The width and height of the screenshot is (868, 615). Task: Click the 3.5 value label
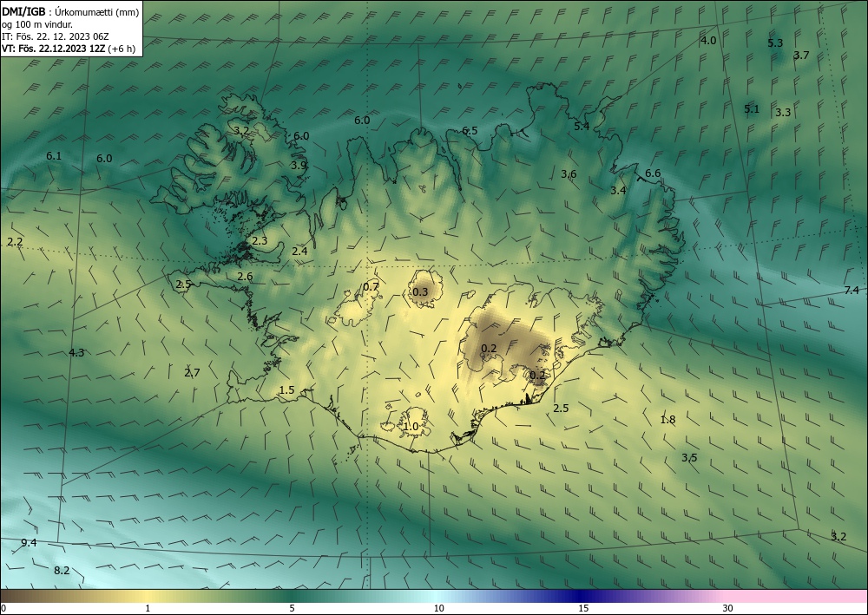click(689, 457)
